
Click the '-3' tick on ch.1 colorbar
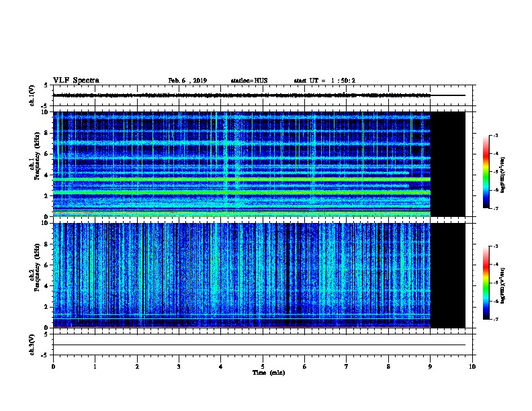tap(496, 135)
